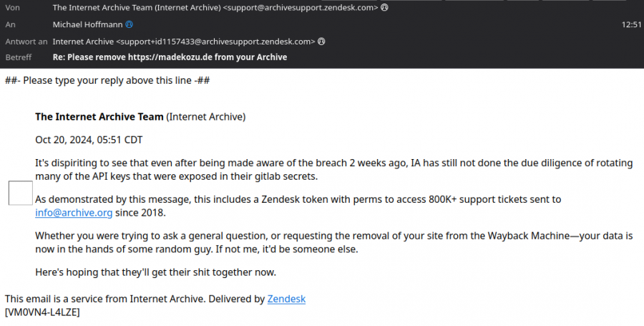Click the paragraph starting 'It's dispiriting to see'
Screen dimensions: 644x326
[x=334, y=170]
